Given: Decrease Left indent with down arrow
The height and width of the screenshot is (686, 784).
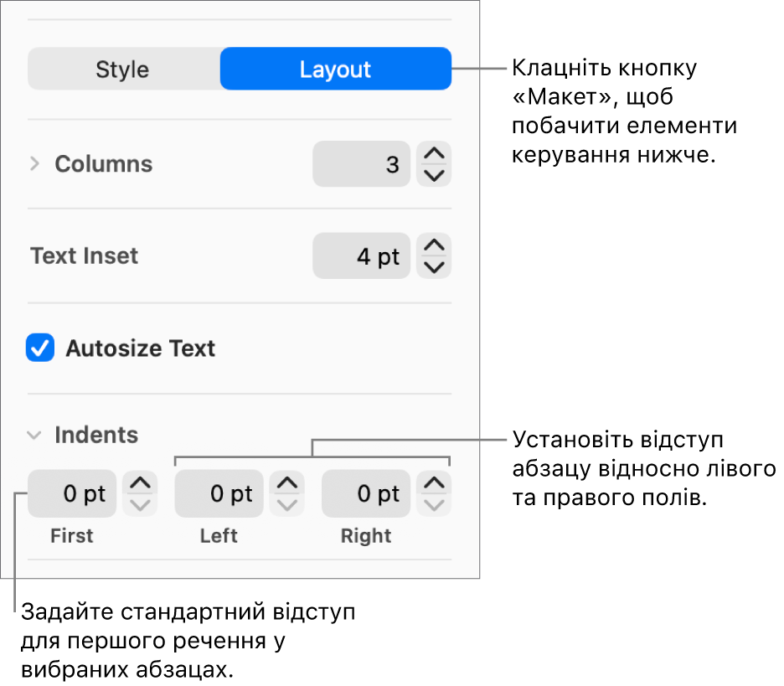Looking at the screenshot, I should (287, 504).
